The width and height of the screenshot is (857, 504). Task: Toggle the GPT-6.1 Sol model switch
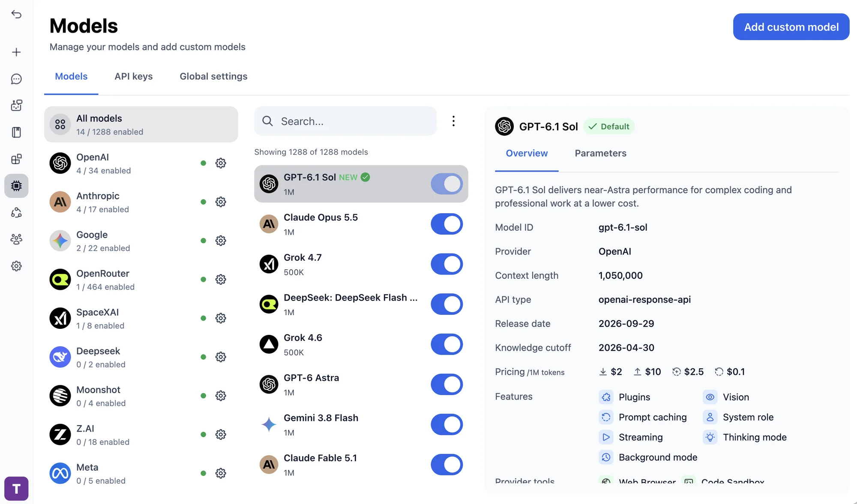point(446,184)
